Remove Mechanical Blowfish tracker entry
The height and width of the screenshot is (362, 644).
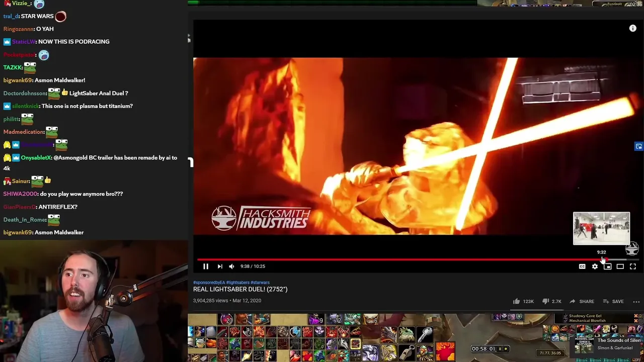pos(636,320)
